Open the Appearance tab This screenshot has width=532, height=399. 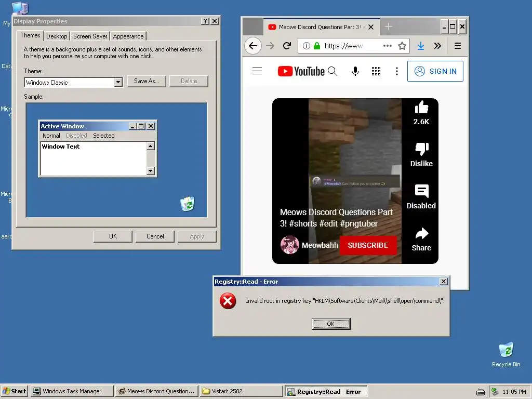(x=128, y=36)
